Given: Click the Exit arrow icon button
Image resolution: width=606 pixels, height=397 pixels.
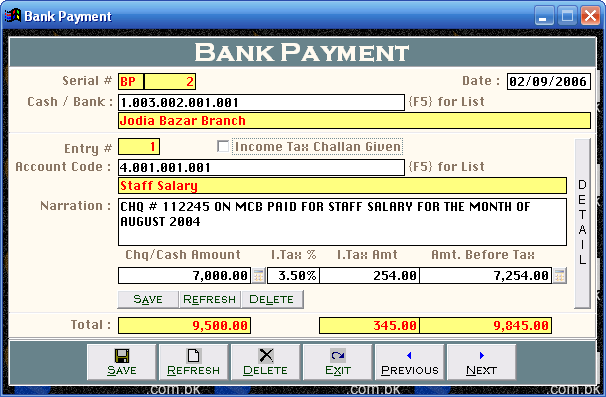Looking at the screenshot, I should (x=337, y=362).
